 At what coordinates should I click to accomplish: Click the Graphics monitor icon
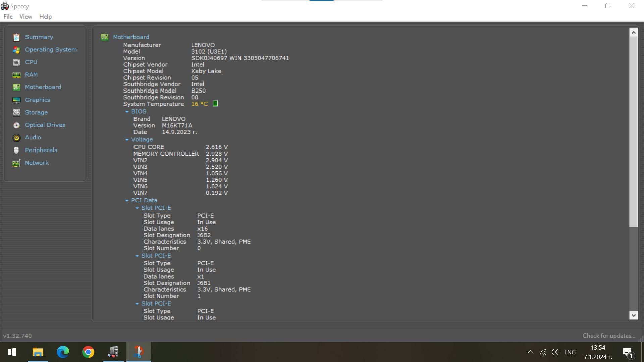click(x=16, y=100)
